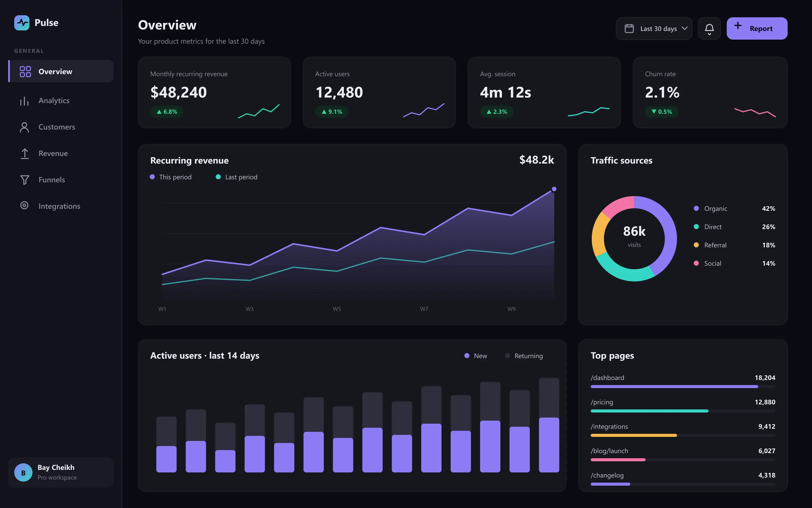
Task: Click the monthly revenue sparkline chart
Action: coord(259,111)
